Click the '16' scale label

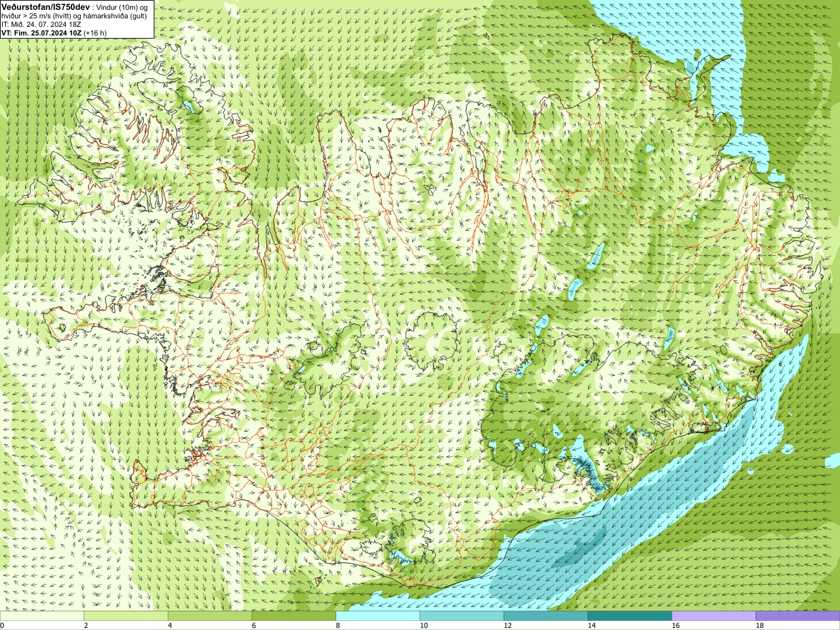click(x=675, y=626)
